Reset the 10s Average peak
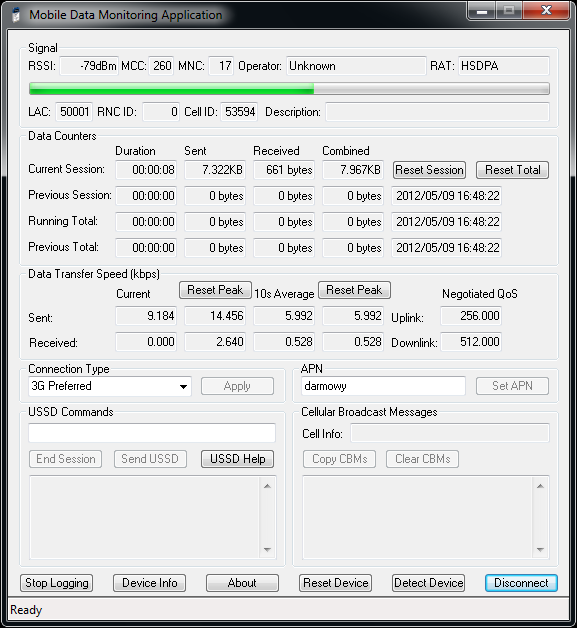 [354, 290]
